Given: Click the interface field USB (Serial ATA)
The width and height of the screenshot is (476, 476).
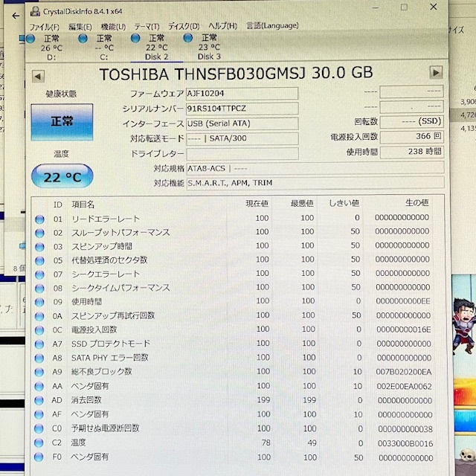Looking at the screenshot, I should coord(242,123).
